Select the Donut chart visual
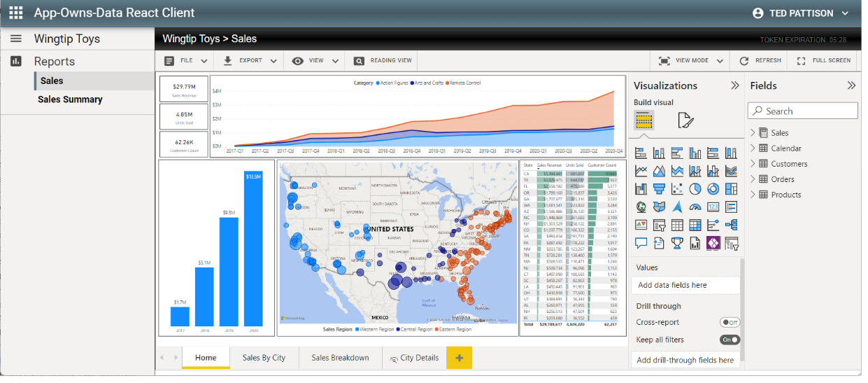Image resolution: width=868 pixels, height=383 pixels. 713,188
